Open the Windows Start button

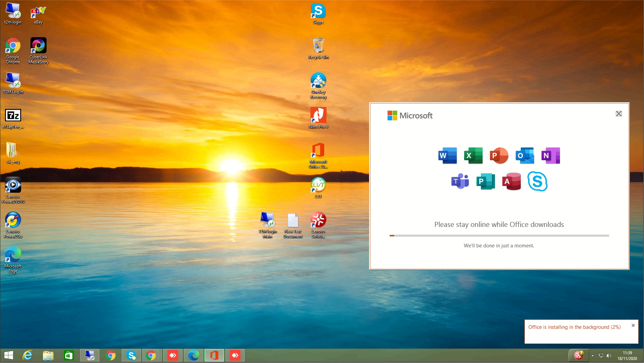point(9,355)
